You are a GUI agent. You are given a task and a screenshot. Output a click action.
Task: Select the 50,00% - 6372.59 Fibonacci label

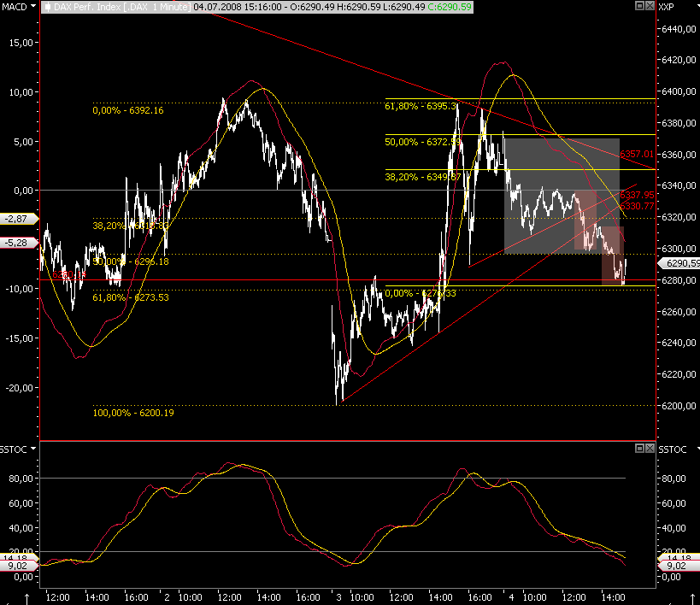click(x=423, y=142)
